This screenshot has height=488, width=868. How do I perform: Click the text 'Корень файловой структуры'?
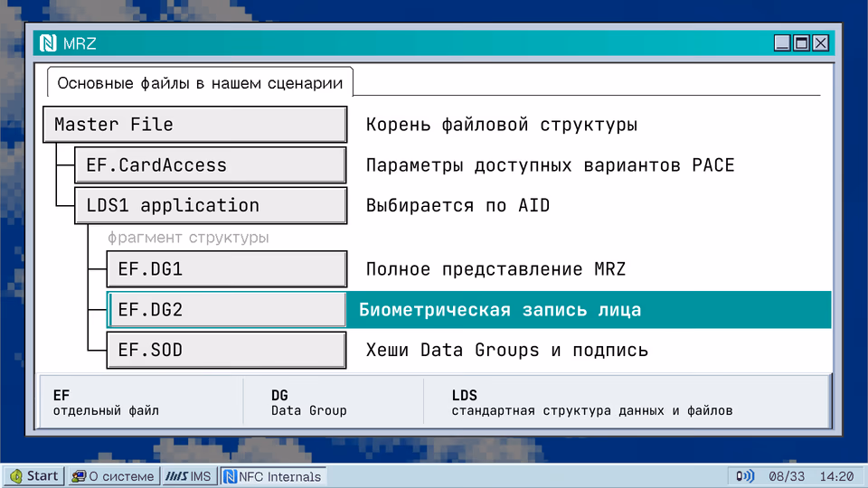[x=502, y=125]
